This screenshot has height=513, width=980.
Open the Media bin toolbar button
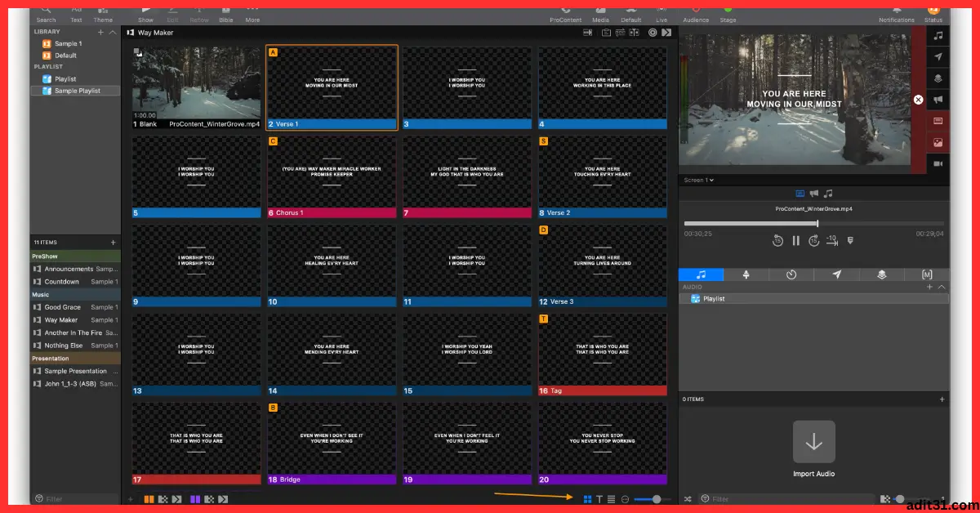[600, 14]
